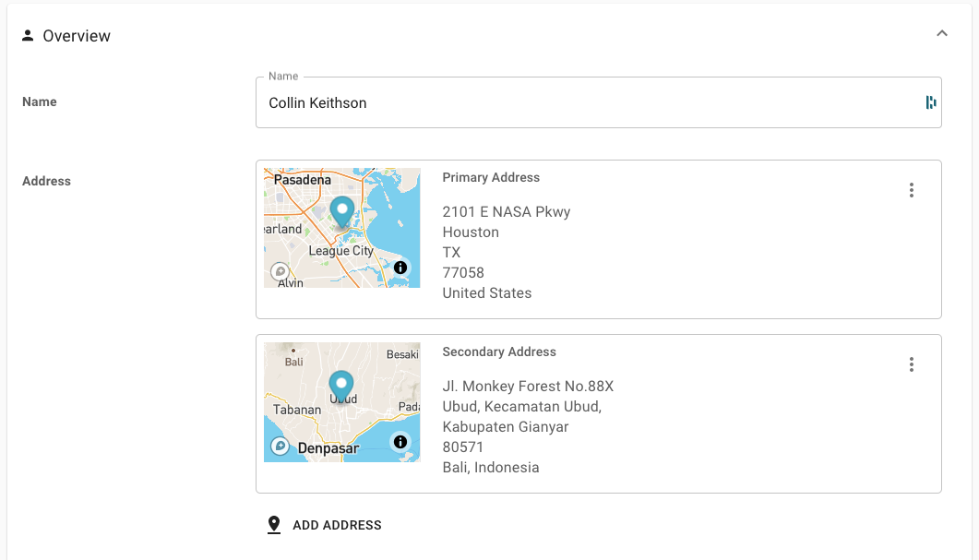Click the ADD ADDRESS button
This screenshot has width=979, height=560.
click(x=337, y=525)
